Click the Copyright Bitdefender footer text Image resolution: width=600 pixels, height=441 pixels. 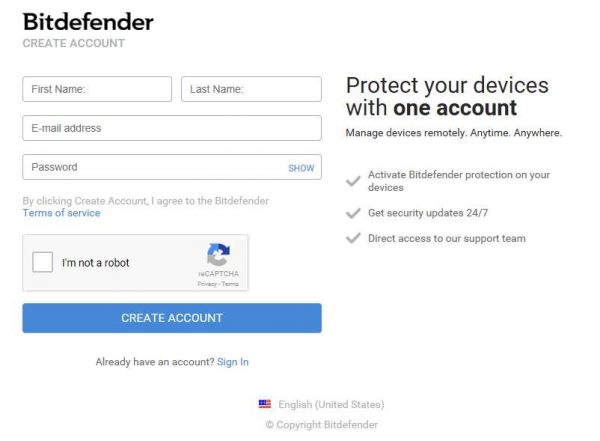[322, 425]
